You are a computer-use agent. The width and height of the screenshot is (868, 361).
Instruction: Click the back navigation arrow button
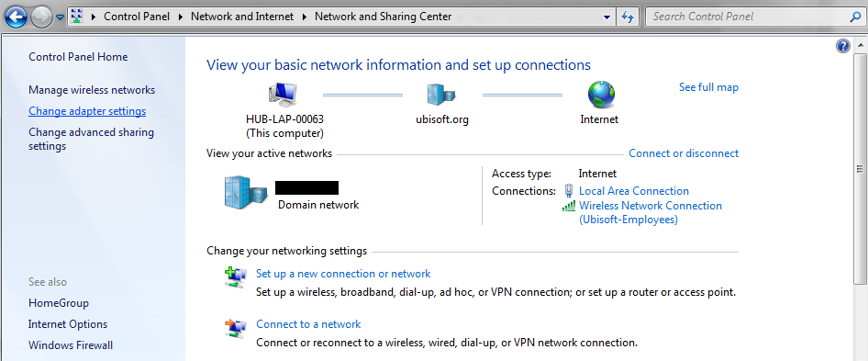16,17
